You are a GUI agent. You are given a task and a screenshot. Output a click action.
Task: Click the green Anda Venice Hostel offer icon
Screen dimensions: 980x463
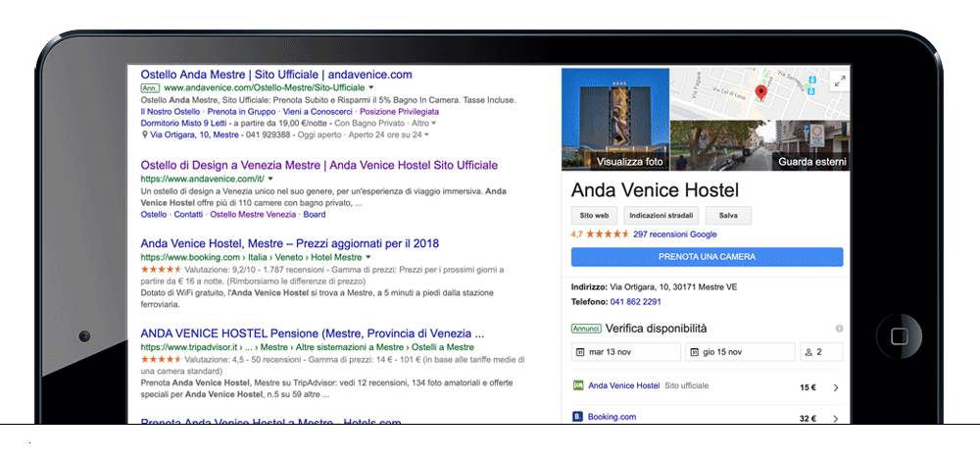578,386
